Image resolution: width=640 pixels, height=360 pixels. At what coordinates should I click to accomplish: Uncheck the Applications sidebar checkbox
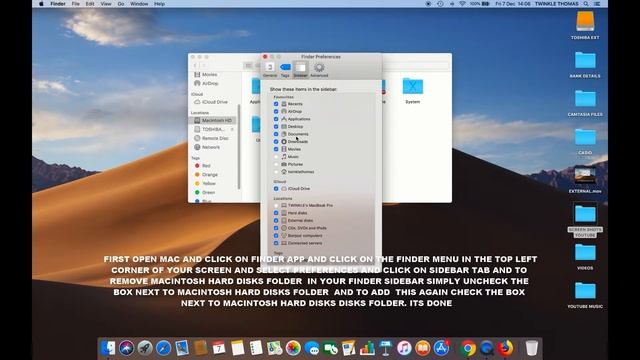pos(276,119)
